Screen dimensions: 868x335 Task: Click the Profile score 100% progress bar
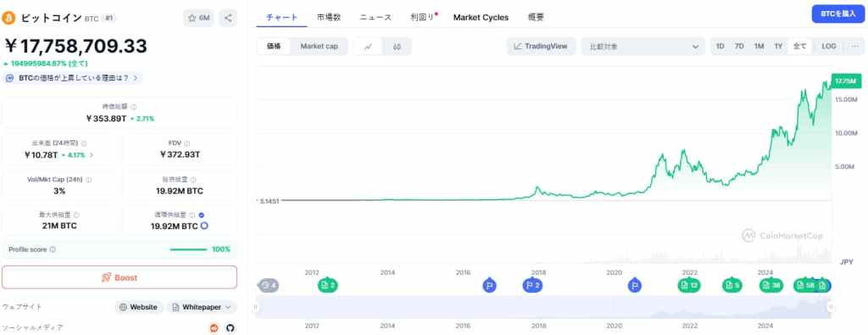tap(188, 249)
